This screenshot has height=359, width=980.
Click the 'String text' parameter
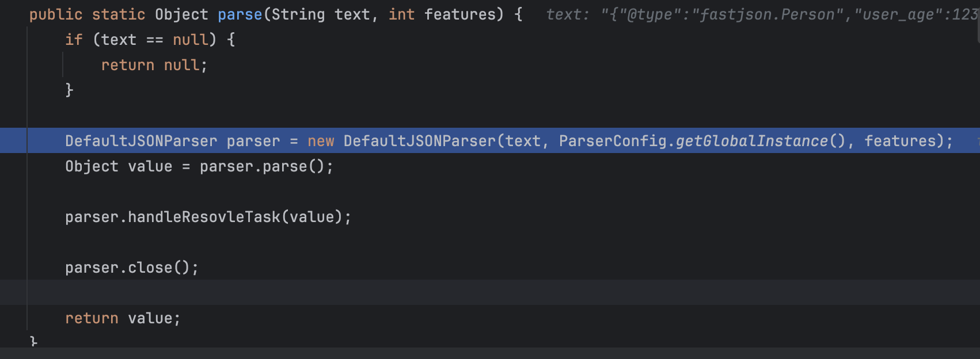click(320, 14)
